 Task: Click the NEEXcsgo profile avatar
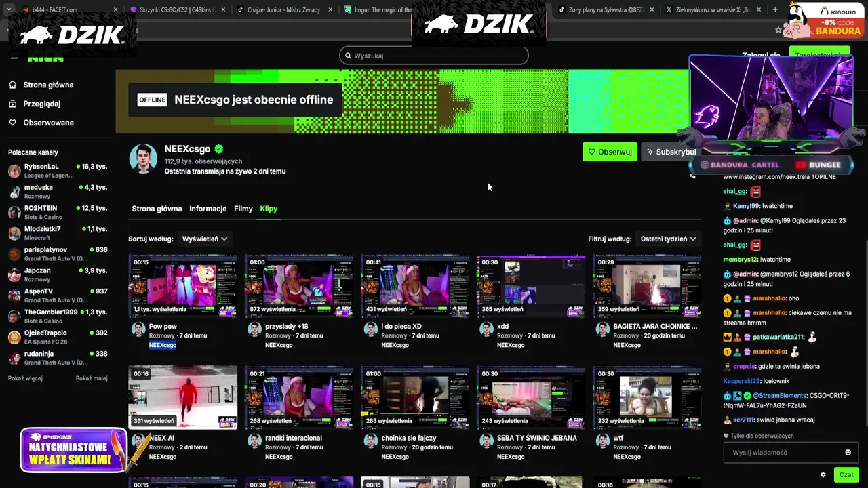coord(143,159)
